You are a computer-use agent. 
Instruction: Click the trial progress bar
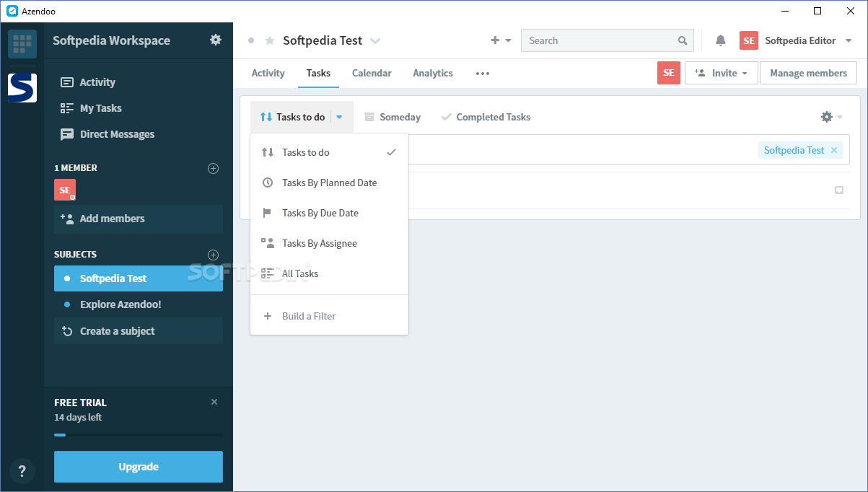(139, 435)
